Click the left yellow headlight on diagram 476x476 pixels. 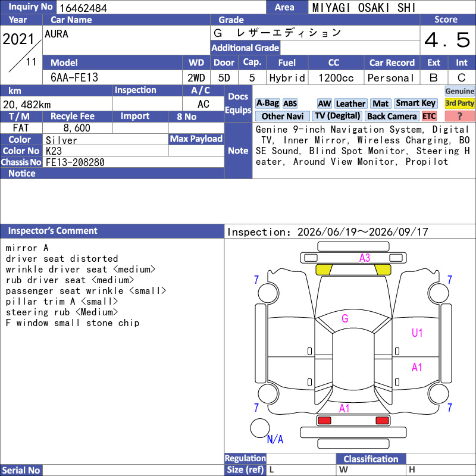coord(324,270)
